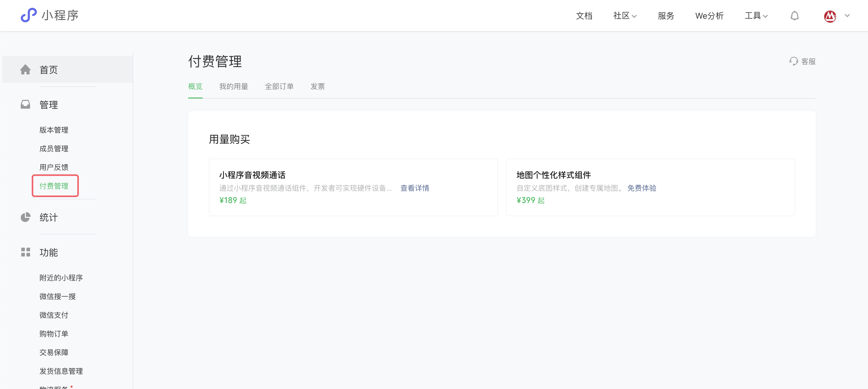868x389 pixels.
Task: Click the 首页 home icon
Action: 25,70
